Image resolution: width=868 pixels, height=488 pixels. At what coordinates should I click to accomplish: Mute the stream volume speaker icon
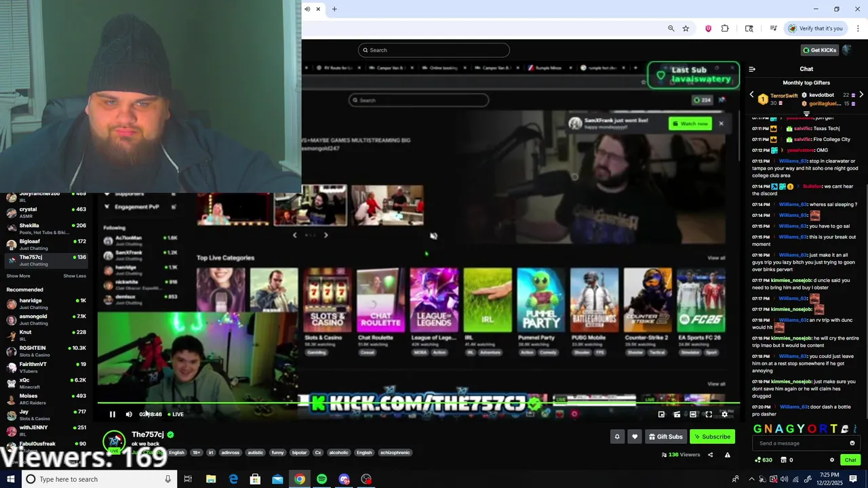(x=129, y=414)
